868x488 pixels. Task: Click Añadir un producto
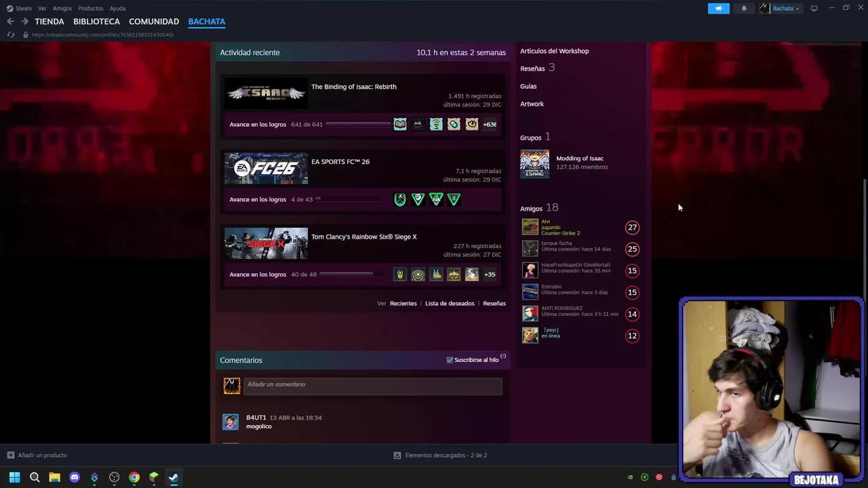click(37, 455)
